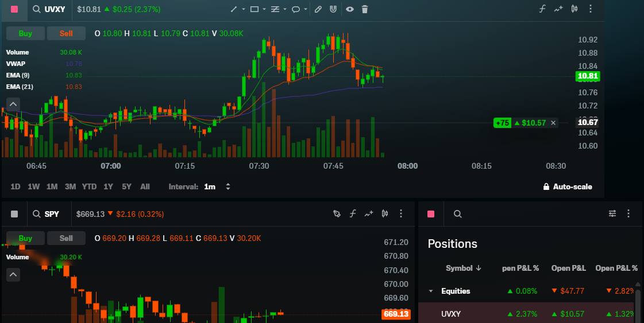Switch to 1D range
Viewport: 644px width, 323px height.
pos(15,186)
